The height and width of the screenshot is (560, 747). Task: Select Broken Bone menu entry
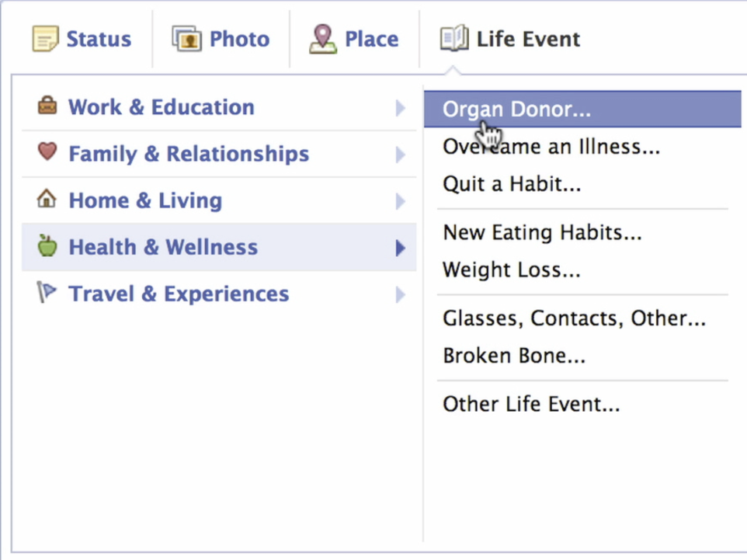click(514, 356)
